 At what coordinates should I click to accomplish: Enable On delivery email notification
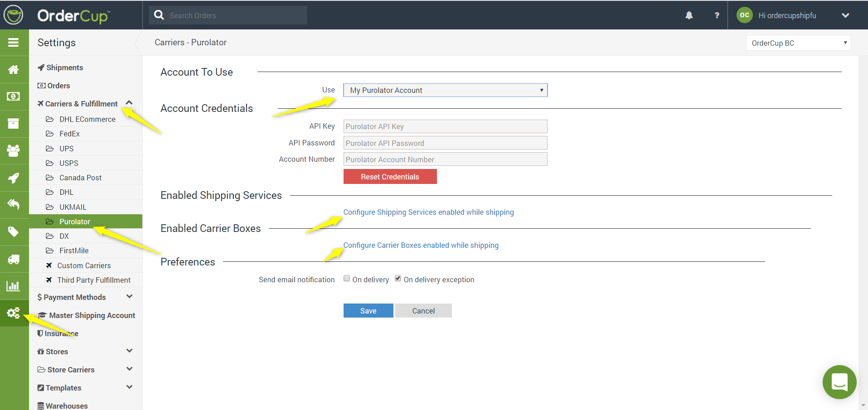point(347,279)
